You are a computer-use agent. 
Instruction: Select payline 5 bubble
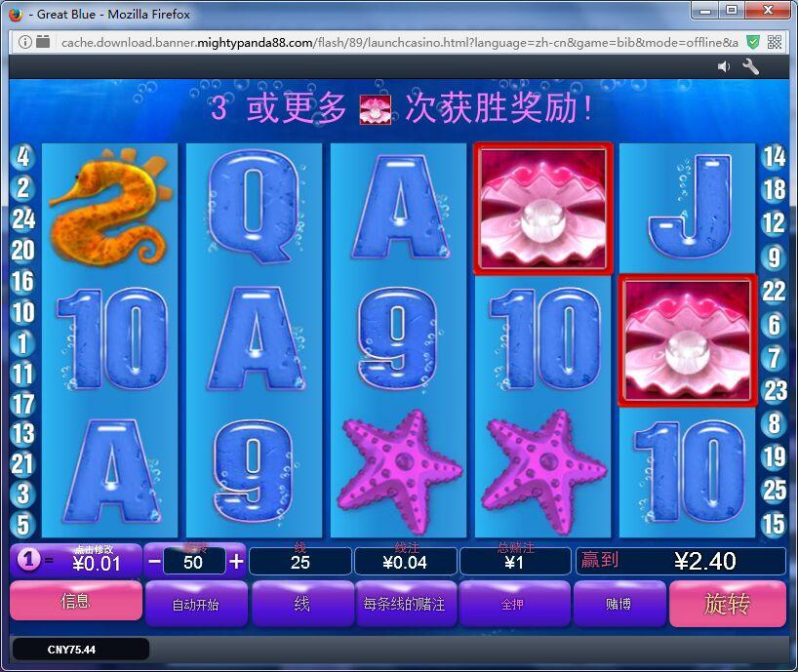22,525
